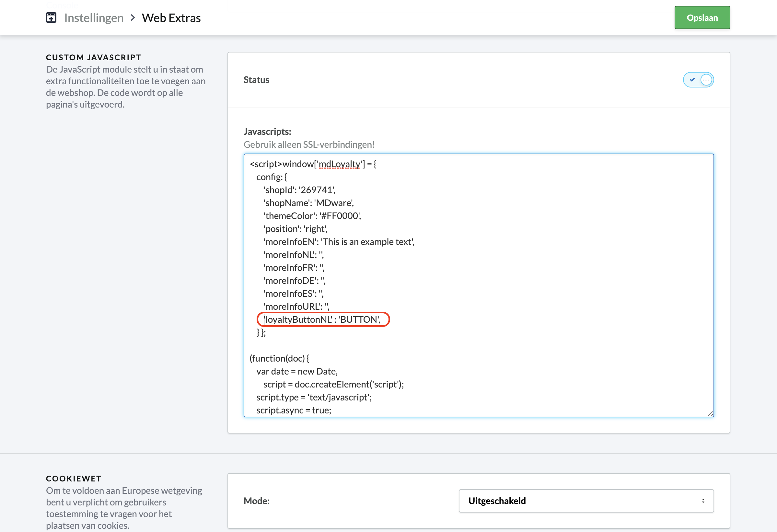Click the CUSTOM JAVASCRIPT section heading

(x=94, y=58)
